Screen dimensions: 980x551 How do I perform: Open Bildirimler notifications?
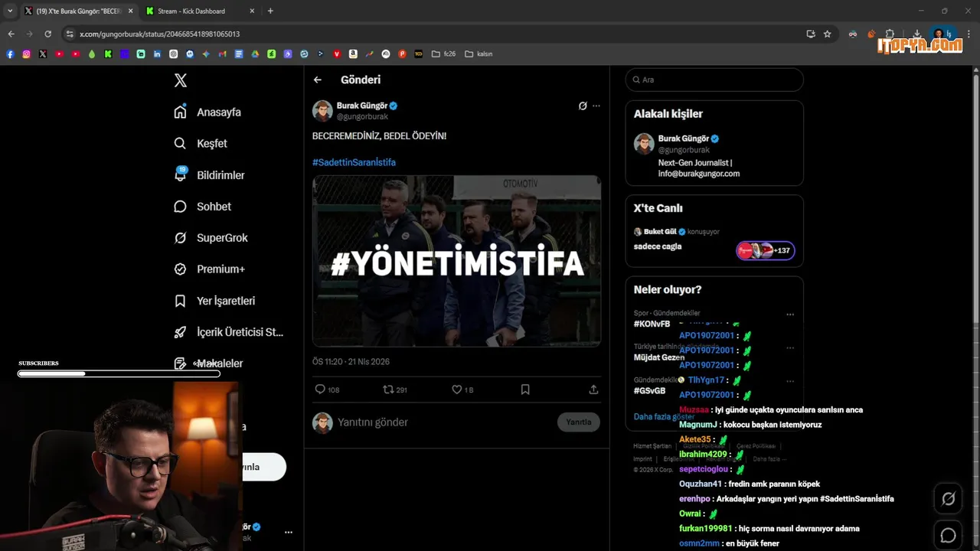pyautogui.click(x=209, y=175)
